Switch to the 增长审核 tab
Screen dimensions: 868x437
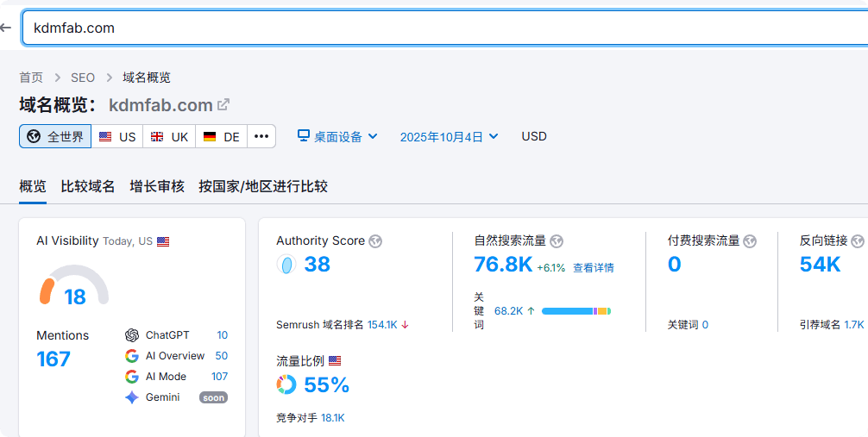click(x=157, y=186)
